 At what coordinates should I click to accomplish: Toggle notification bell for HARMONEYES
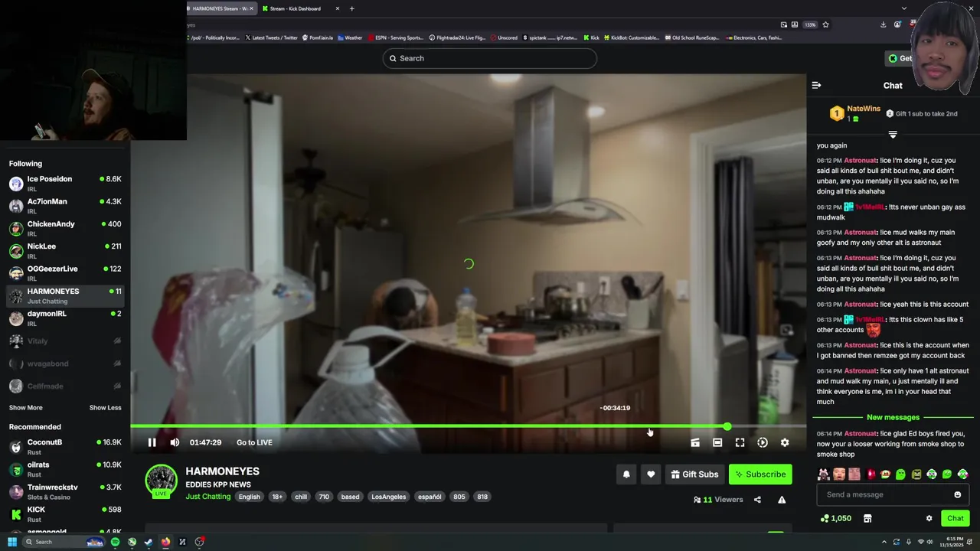626,474
